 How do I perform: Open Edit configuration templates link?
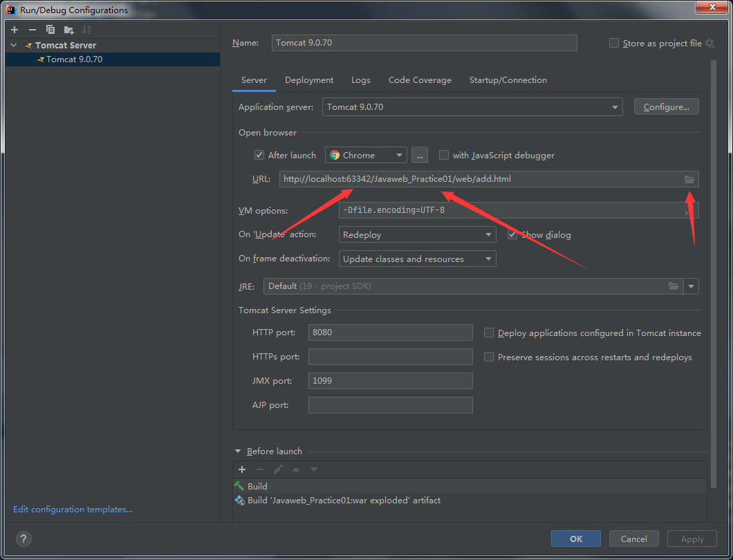point(73,510)
